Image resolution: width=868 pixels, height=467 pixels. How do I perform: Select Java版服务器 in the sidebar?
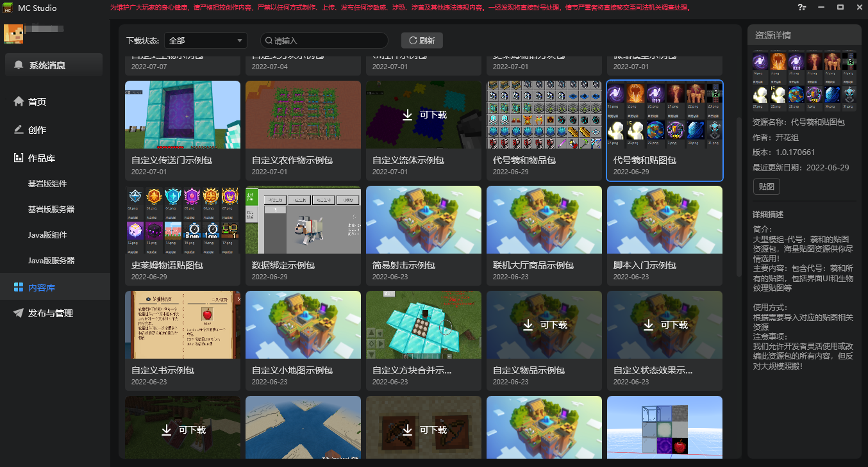(x=51, y=261)
